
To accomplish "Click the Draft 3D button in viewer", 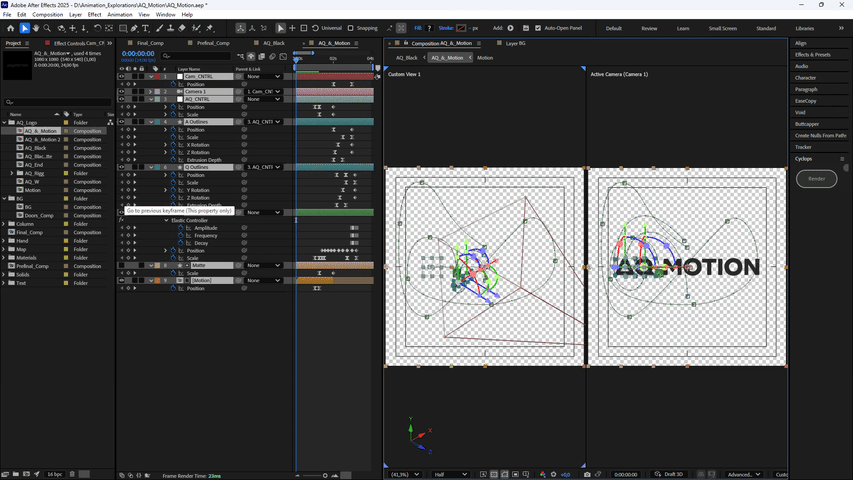I will [669, 475].
